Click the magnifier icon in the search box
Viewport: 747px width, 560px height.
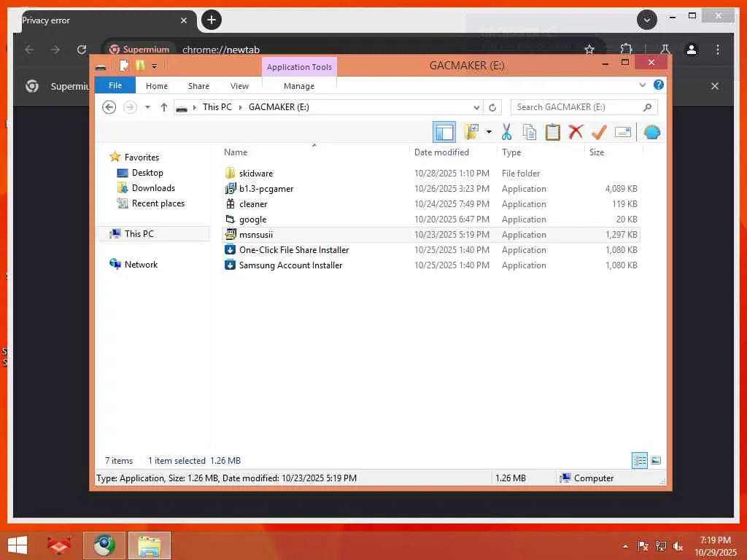coord(647,107)
